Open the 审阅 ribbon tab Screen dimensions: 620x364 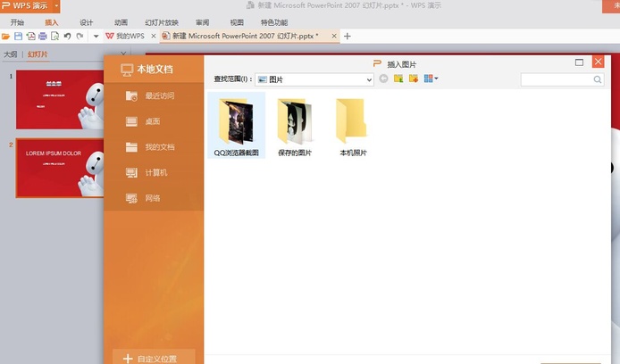[x=203, y=22]
